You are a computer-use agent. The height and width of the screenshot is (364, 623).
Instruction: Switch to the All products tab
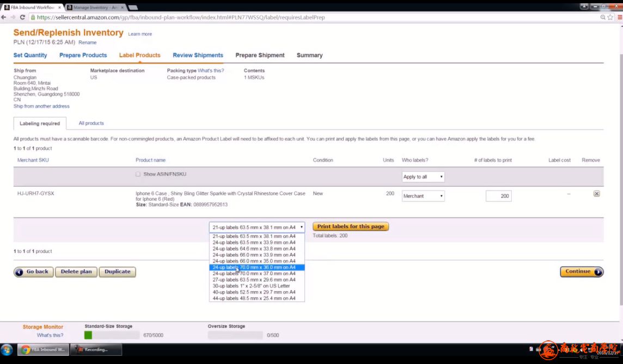[91, 124]
